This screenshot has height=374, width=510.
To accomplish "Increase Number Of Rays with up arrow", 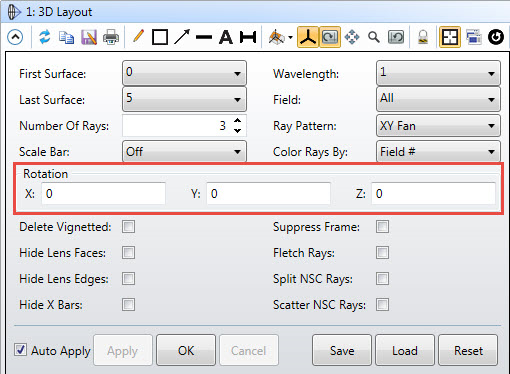I will coord(237,121).
